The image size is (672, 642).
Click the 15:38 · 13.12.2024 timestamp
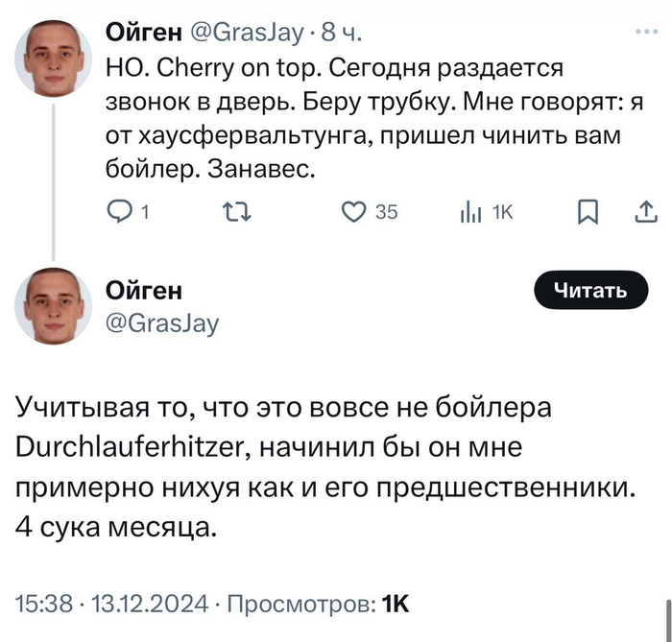[112, 604]
